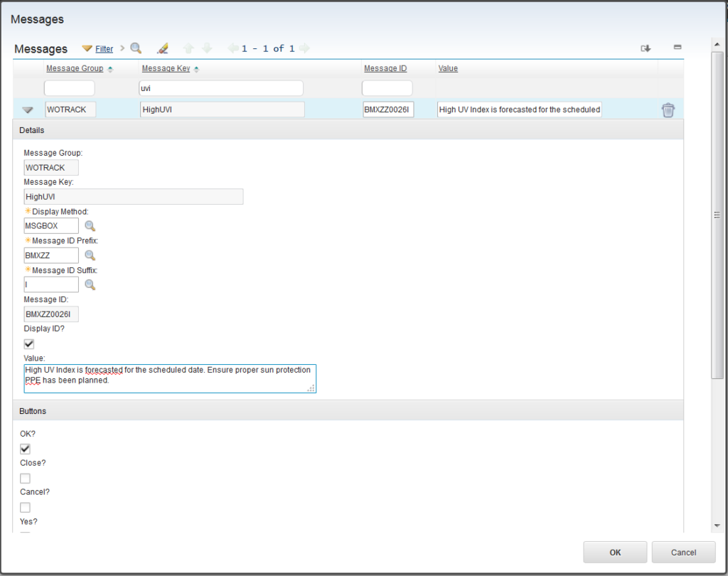Click the Message ID Prefix field BMXZZ
This screenshot has width=728, height=576.
(x=51, y=255)
